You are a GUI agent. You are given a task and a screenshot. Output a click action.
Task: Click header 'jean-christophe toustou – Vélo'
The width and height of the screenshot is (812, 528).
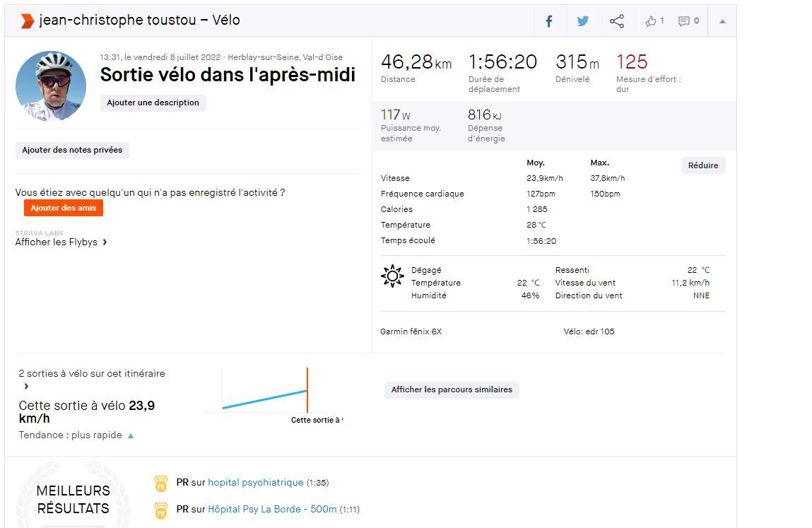tap(140, 20)
